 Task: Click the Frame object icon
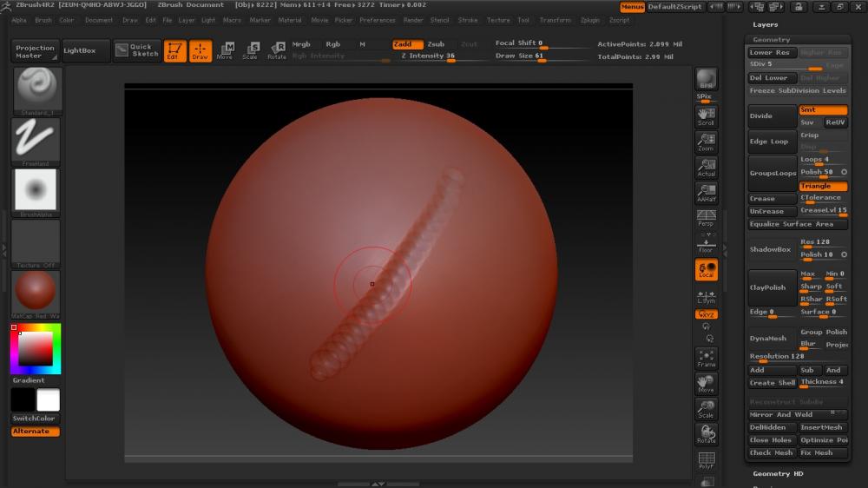coord(707,359)
